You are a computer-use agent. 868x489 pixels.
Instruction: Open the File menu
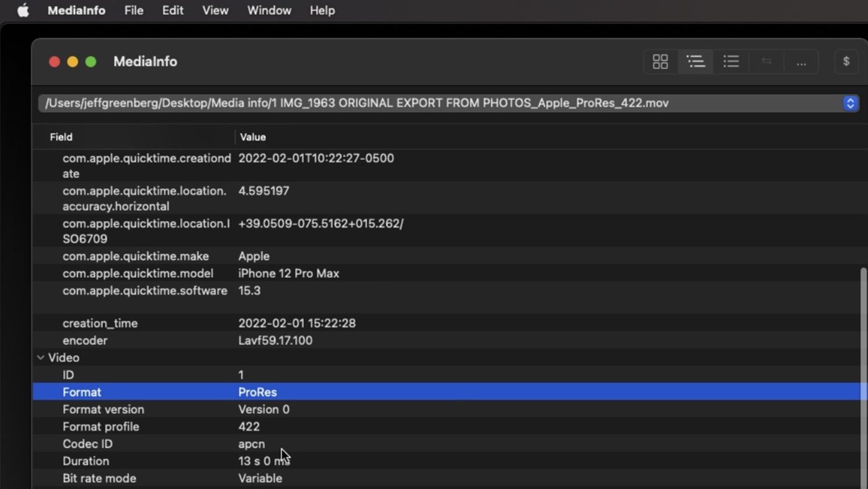coord(133,11)
